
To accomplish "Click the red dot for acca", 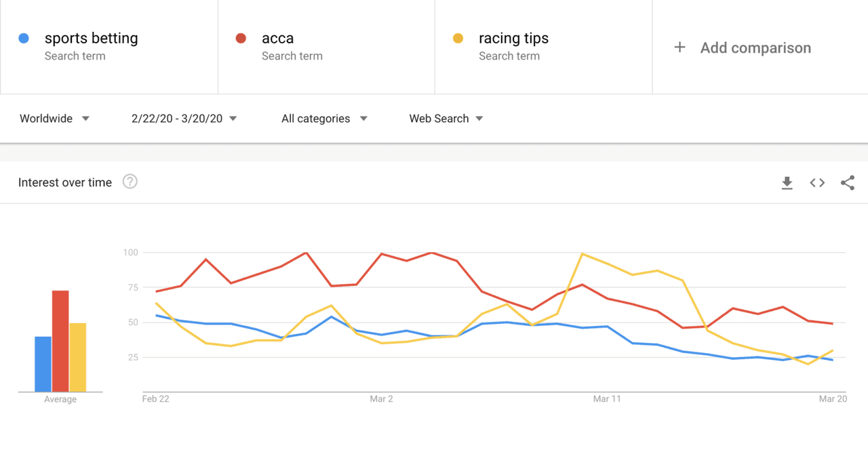I will pyautogui.click(x=241, y=39).
